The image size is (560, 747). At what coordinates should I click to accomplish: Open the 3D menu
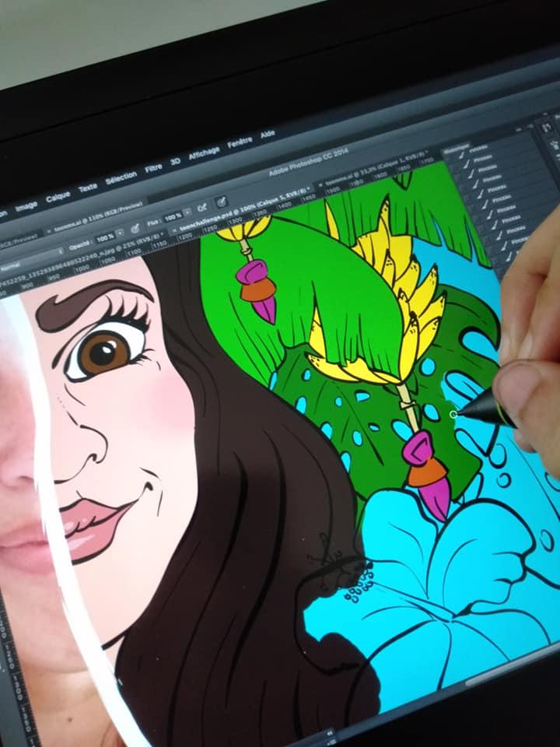click(175, 162)
